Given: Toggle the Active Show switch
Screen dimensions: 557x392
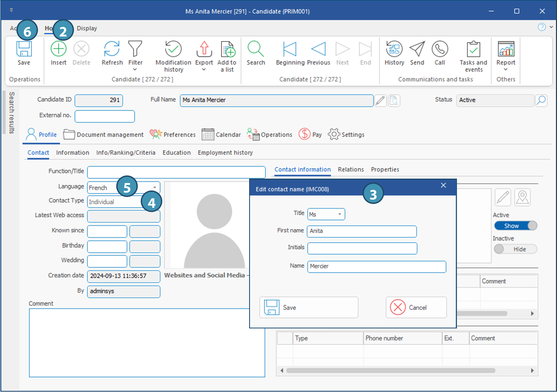Looking at the screenshot, I should click(x=516, y=226).
